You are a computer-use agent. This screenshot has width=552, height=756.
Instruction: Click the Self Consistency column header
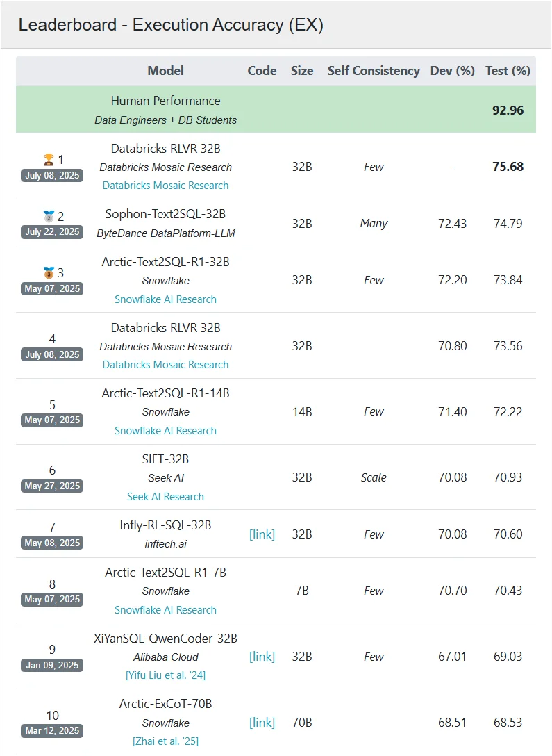click(x=374, y=71)
